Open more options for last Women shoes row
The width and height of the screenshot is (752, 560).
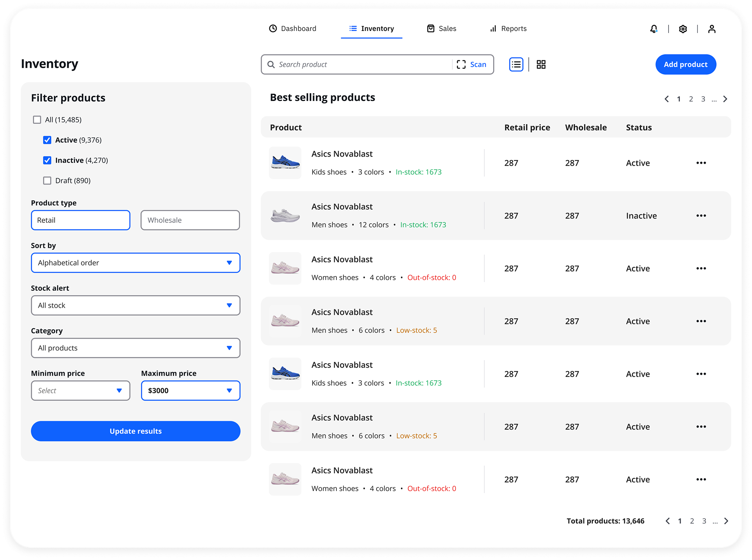(701, 479)
